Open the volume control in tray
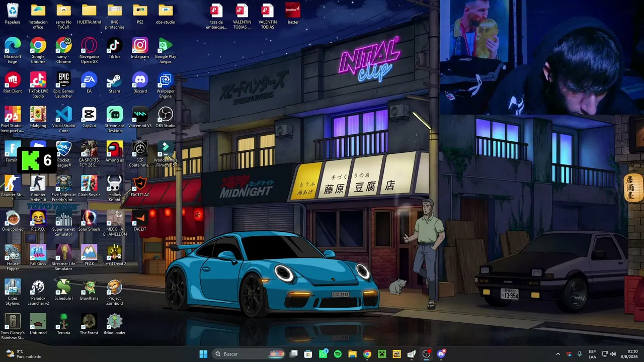644x362 pixels. [613, 354]
